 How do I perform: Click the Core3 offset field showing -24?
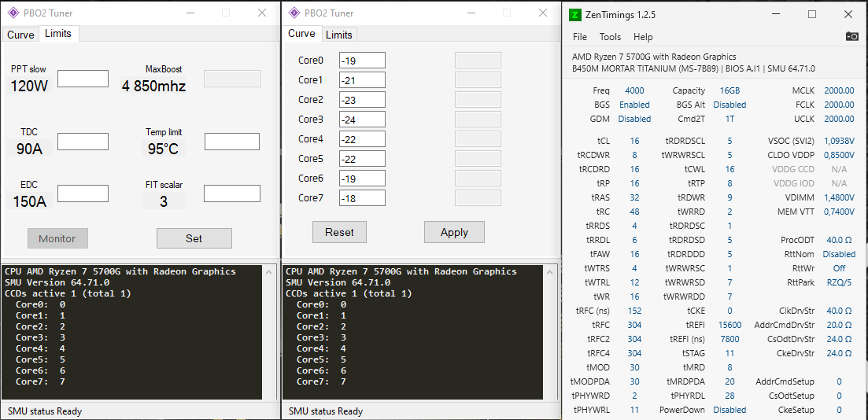[362, 119]
